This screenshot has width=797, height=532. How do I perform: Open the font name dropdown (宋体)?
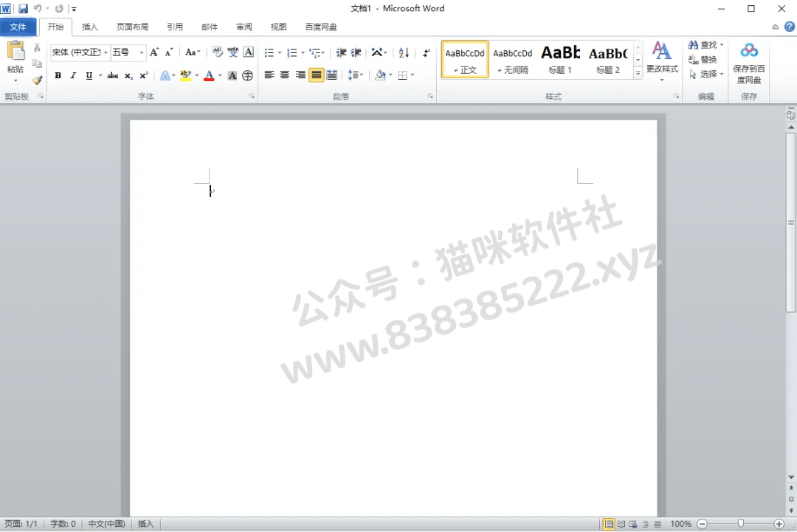tap(106, 52)
